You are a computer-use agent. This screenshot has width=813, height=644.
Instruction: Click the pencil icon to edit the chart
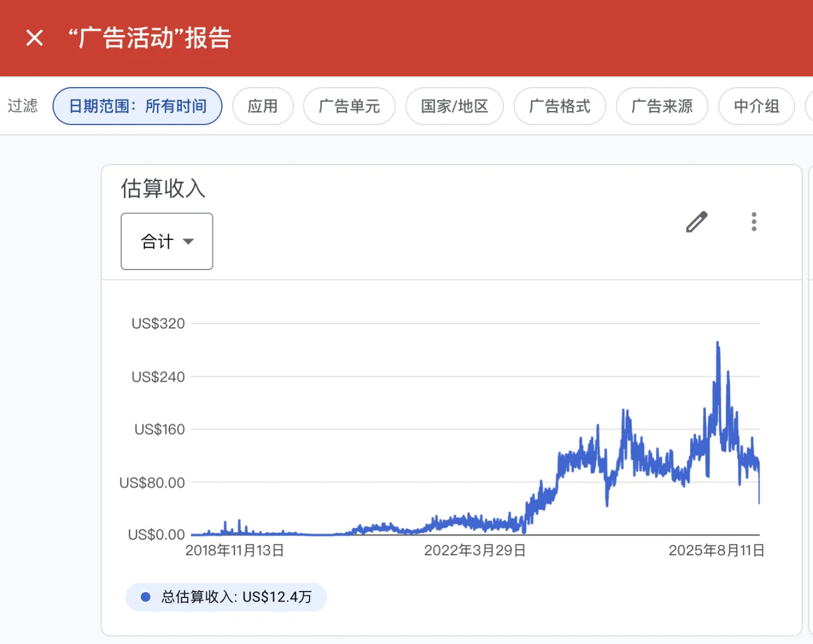point(695,222)
